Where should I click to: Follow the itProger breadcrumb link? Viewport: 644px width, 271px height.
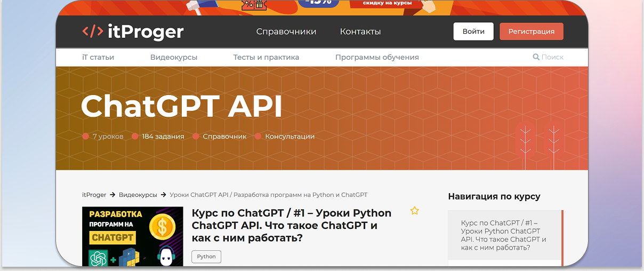pos(94,195)
